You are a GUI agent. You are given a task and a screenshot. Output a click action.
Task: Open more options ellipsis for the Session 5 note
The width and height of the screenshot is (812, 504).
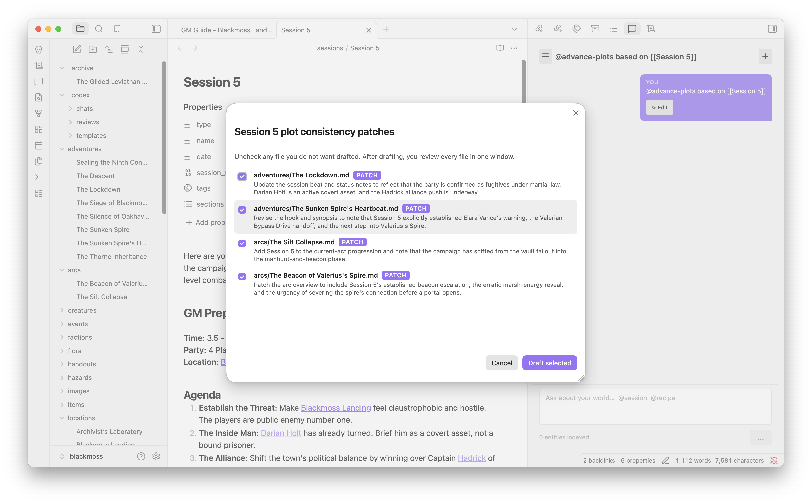click(514, 48)
